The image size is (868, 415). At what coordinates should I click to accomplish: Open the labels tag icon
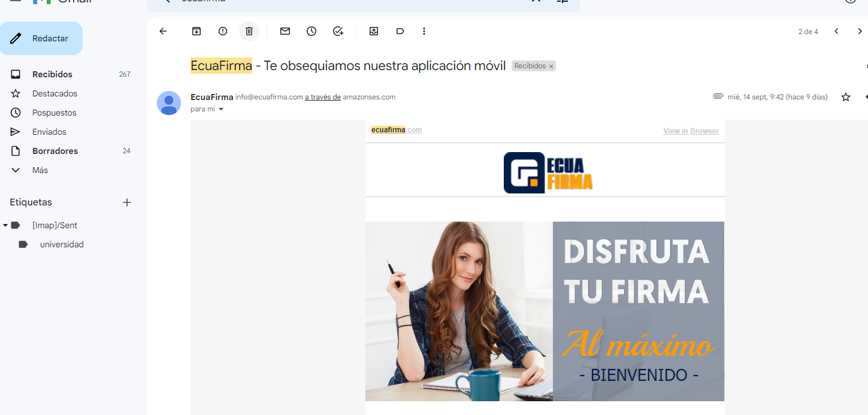(x=400, y=31)
